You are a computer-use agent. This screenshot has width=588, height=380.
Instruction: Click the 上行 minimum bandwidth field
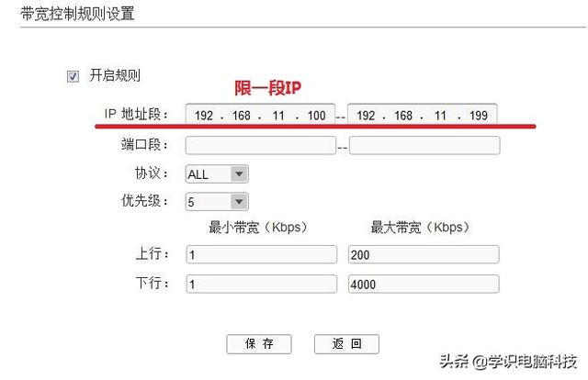point(261,255)
